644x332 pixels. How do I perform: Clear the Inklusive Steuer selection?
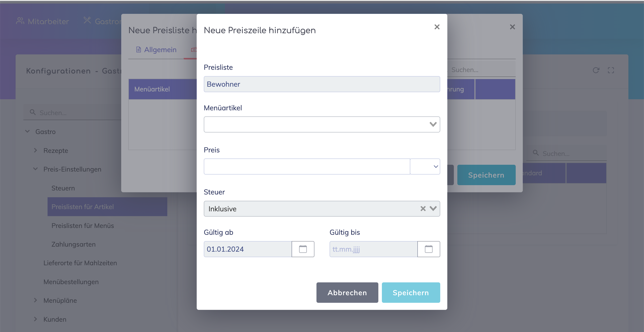coord(423,209)
